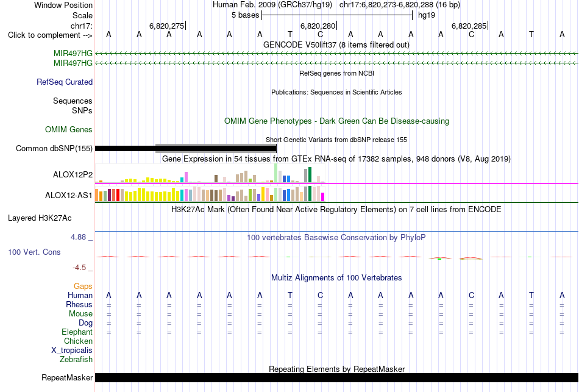Select the RepeatMasker track label
The height and width of the screenshot is (392, 579).
67,377
